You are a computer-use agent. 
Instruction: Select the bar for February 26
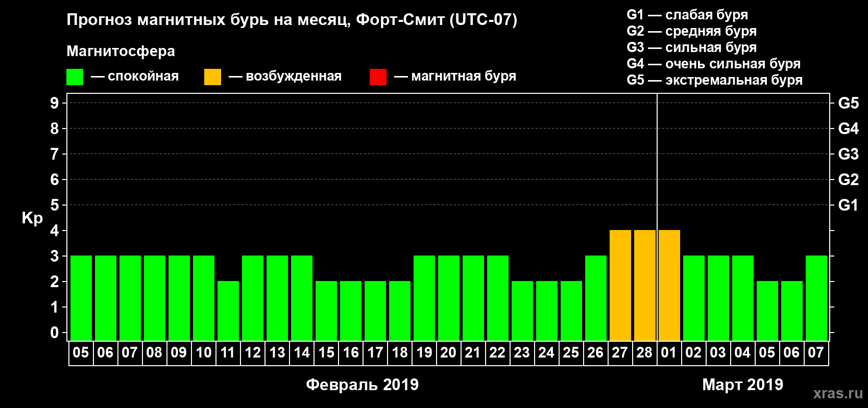[596, 298]
